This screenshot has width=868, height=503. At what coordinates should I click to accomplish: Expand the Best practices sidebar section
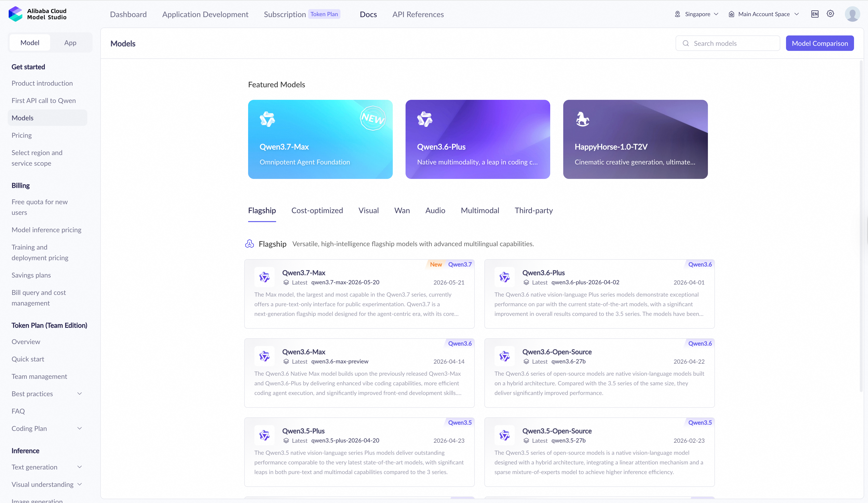tap(80, 394)
